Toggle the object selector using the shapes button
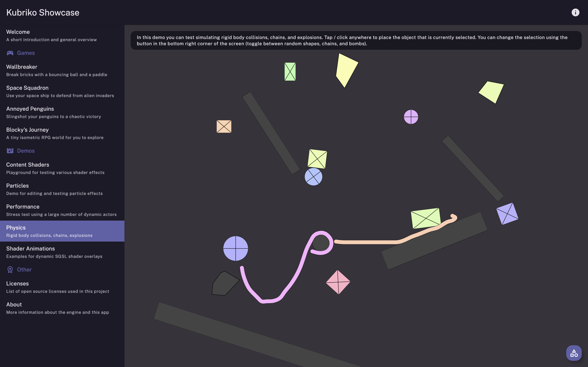The width and height of the screenshot is (588, 367). (574, 353)
